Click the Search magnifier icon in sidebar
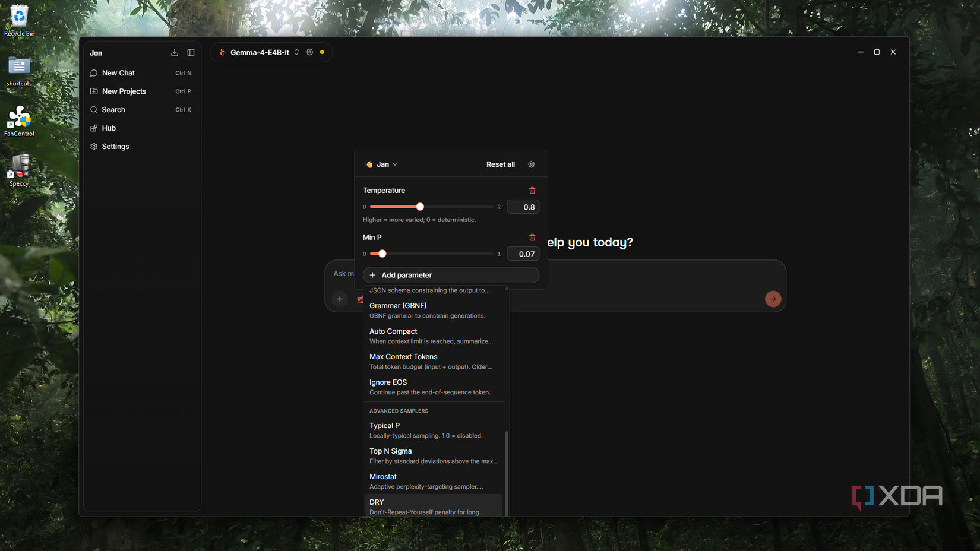The height and width of the screenshot is (551, 980). [x=94, y=110]
